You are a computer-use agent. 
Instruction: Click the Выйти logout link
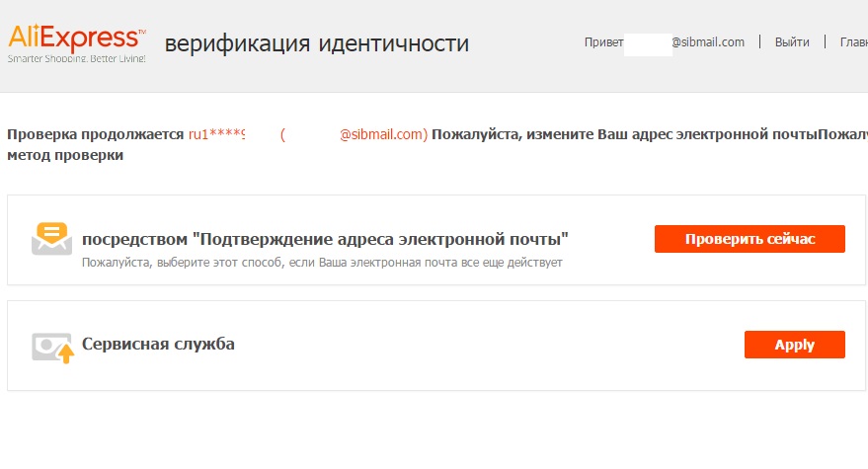tap(792, 42)
